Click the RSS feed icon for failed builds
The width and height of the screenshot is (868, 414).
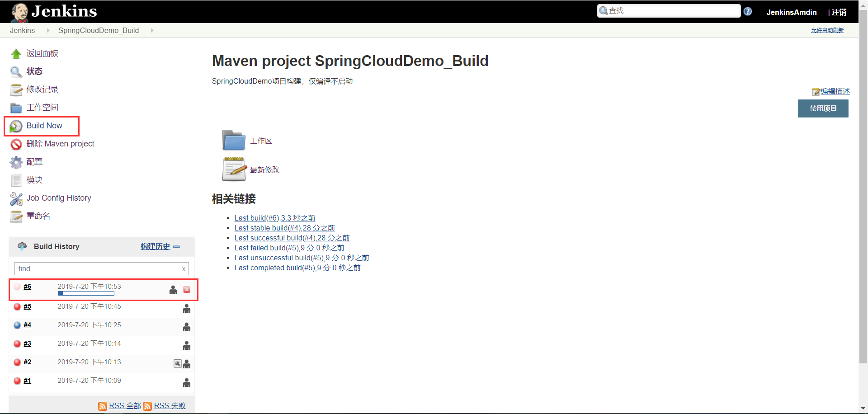[147, 406]
